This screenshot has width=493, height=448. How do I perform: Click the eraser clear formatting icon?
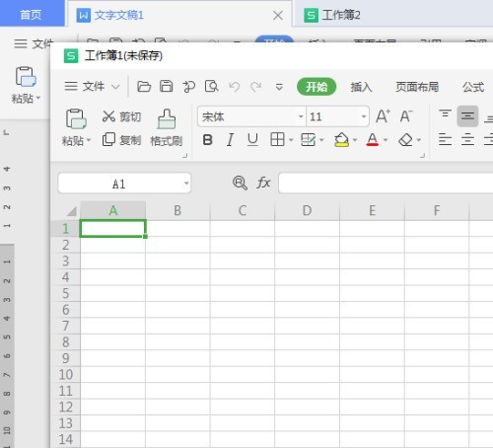pos(405,140)
